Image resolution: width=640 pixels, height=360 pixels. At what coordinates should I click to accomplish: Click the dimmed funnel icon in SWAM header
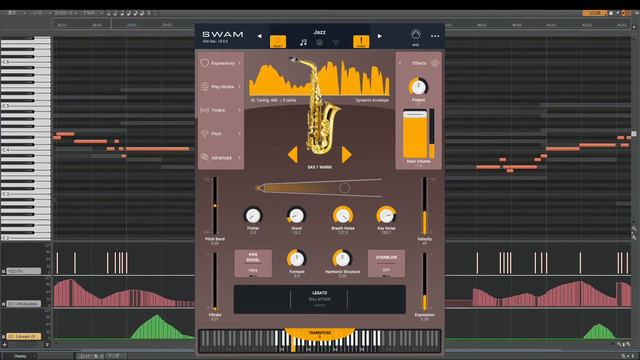pos(336,42)
